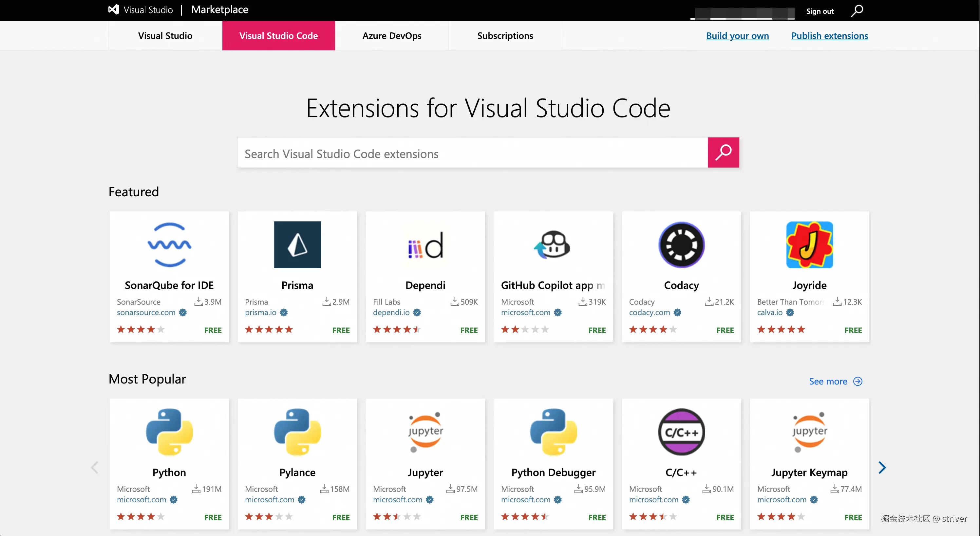Open the Azure DevOps tab
980x536 pixels.
(391, 36)
